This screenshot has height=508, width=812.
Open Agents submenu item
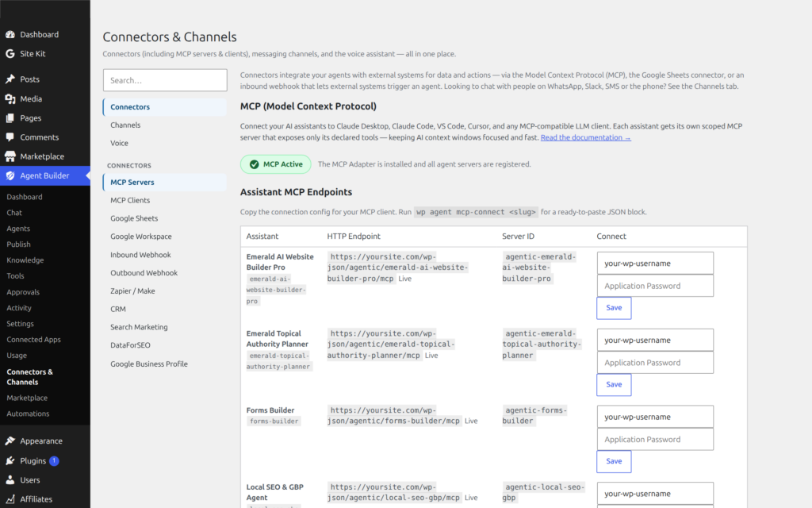coord(18,229)
